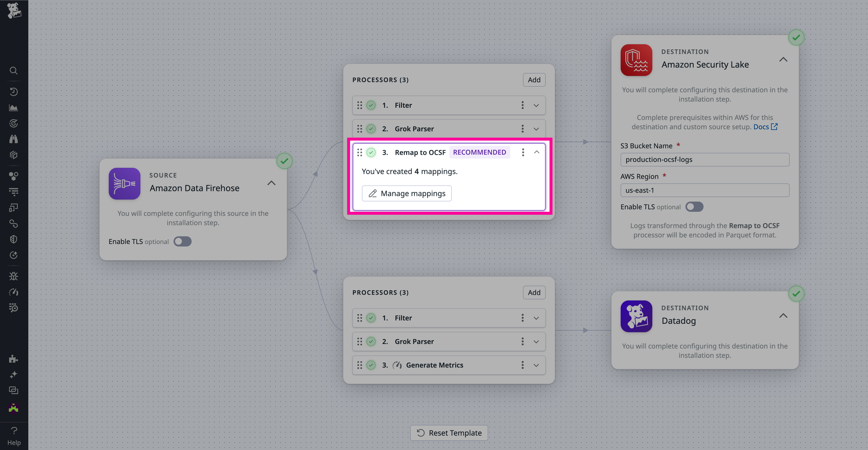868x450 pixels.
Task: Open the security shield icon in sidebar
Action: pos(13,239)
